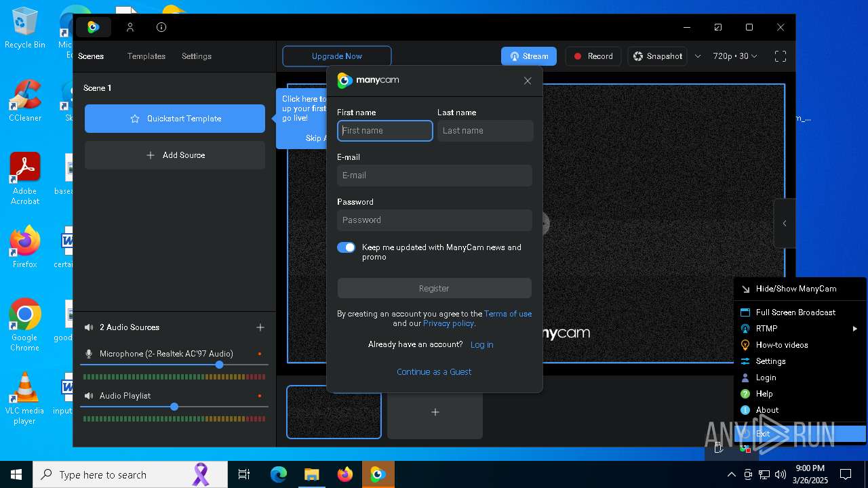Focus the First name input field
The height and width of the screenshot is (488, 868).
pos(385,131)
